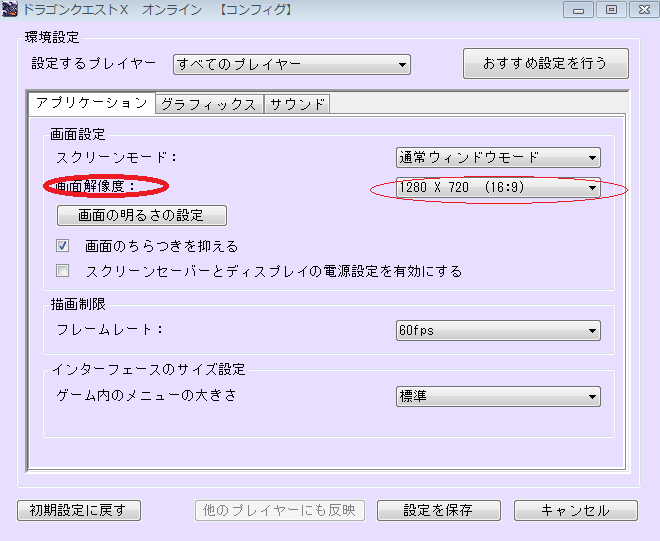Click the Dragon Quest X title bar icon
This screenshot has height=541, width=660.
10,9
